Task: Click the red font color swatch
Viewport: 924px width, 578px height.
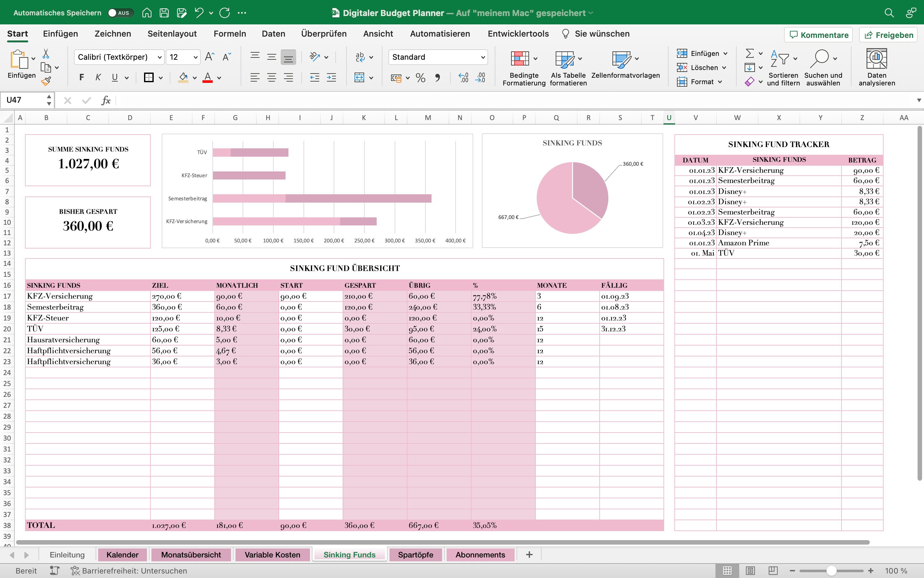Action: [x=208, y=78]
